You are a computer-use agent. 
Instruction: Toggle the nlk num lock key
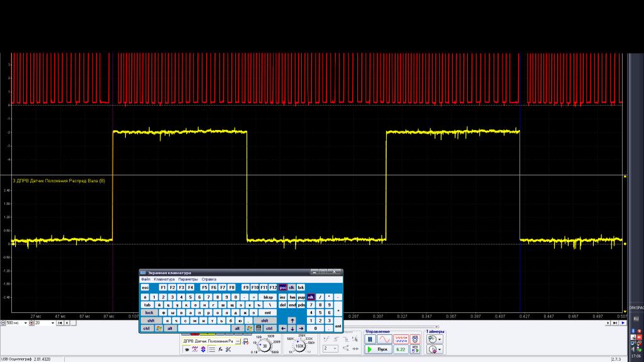(x=311, y=297)
